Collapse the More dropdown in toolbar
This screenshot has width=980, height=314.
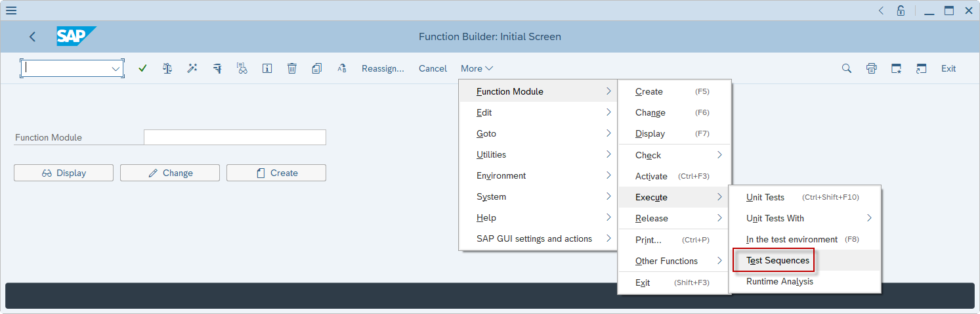pyautogui.click(x=477, y=68)
